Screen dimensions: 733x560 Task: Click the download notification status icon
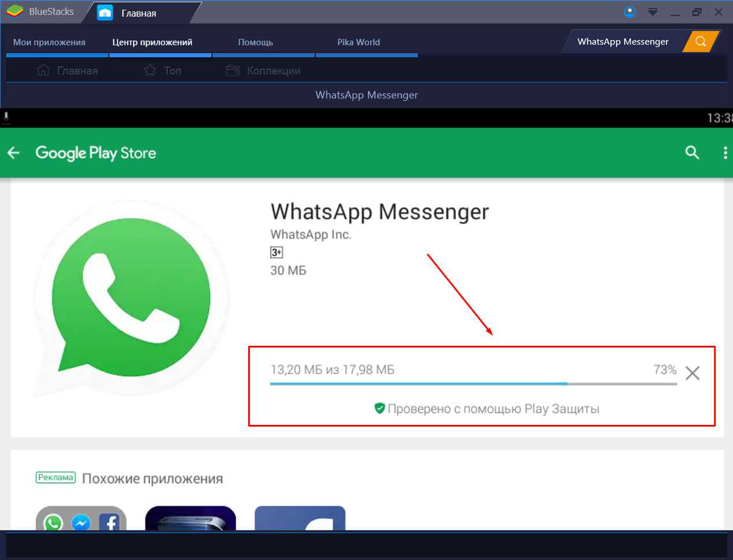click(6, 118)
